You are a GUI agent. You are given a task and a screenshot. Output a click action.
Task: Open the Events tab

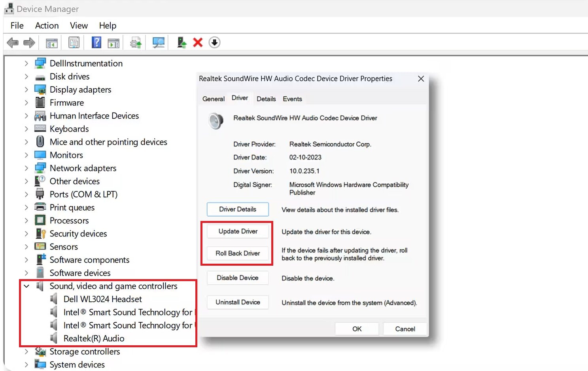pos(292,99)
